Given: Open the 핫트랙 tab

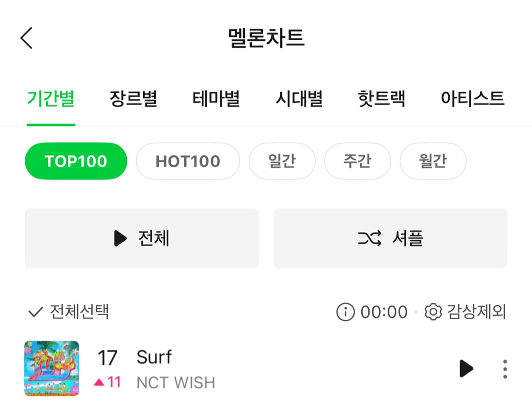Looking at the screenshot, I should click(x=382, y=98).
